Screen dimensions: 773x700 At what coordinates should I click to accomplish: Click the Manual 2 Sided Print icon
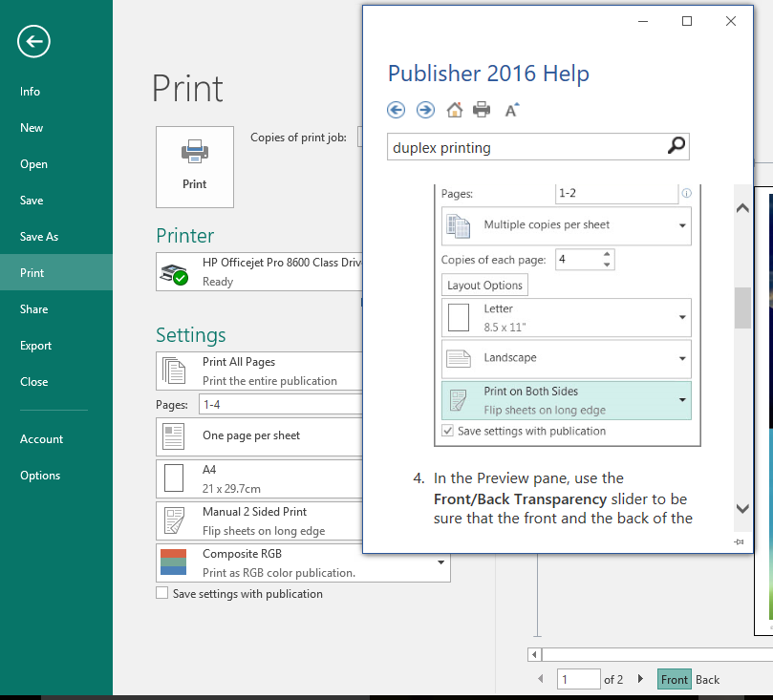[174, 520]
